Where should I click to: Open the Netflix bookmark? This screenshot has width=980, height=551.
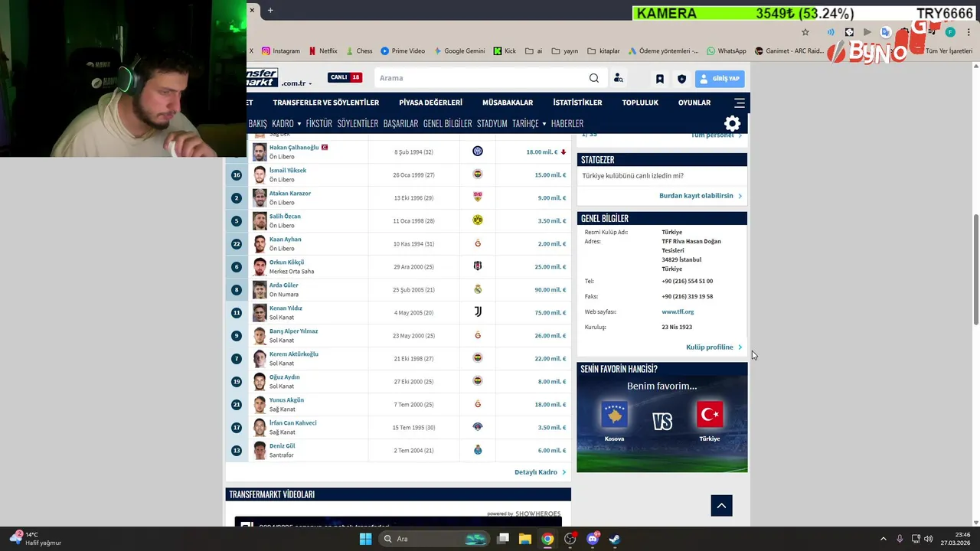[x=323, y=51]
